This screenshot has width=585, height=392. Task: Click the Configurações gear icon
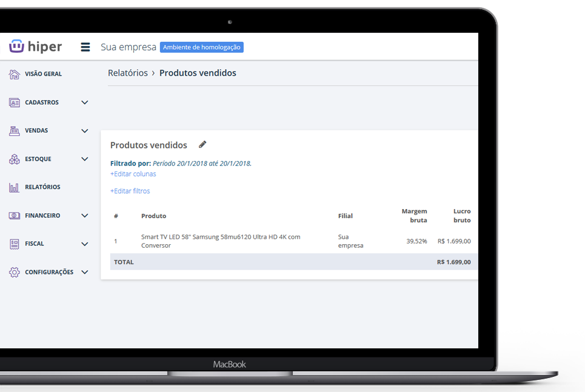click(15, 273)
